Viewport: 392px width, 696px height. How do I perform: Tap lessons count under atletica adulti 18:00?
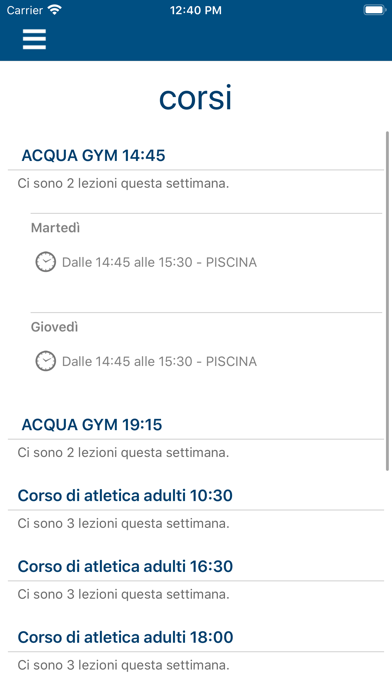(x=123, y=665)
